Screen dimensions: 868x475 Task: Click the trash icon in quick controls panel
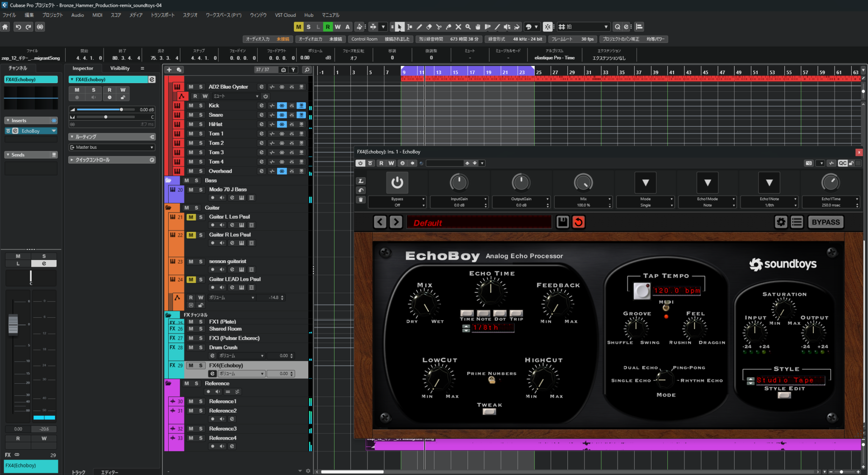click(360, 199)
